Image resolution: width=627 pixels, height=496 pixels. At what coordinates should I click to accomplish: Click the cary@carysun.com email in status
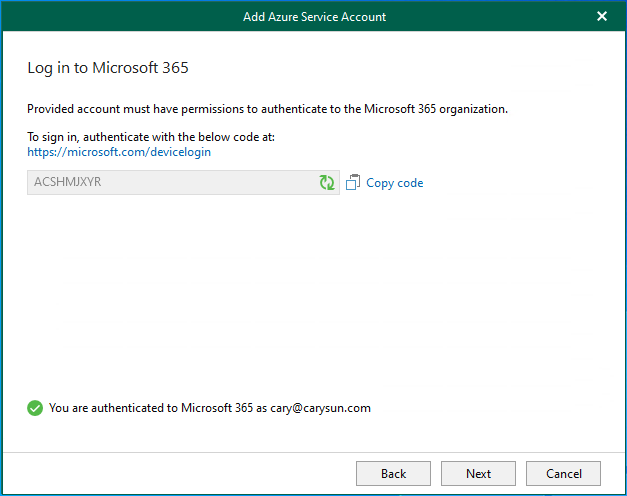[320, 408]
